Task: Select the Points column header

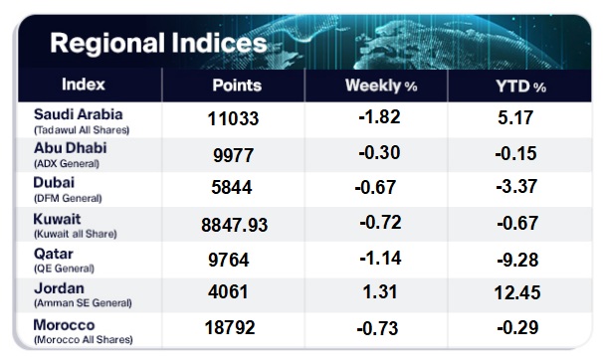Action: [237, 85]
